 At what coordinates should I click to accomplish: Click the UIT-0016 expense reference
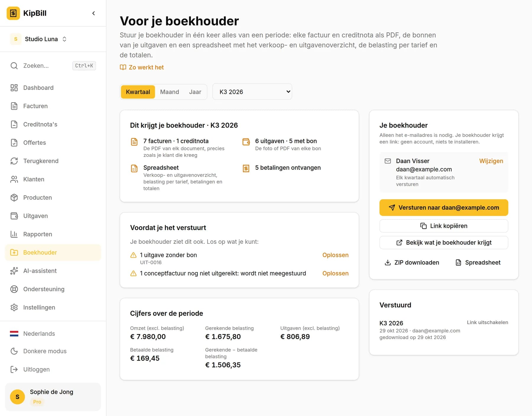pos(151,262)
